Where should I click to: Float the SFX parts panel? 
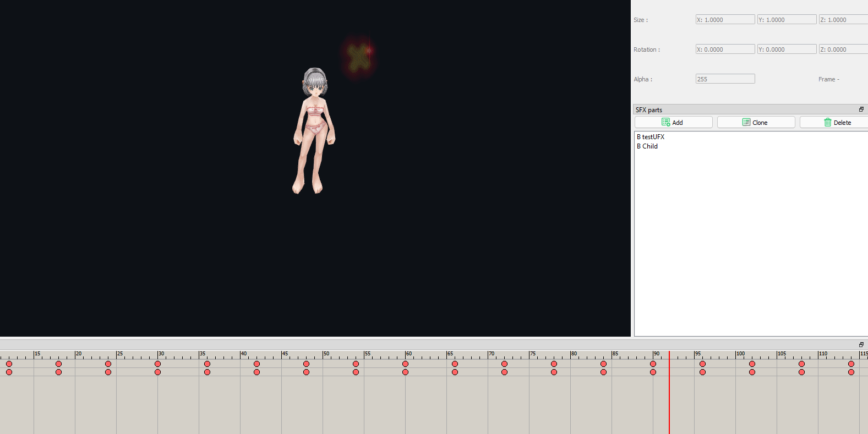point(861,109)
